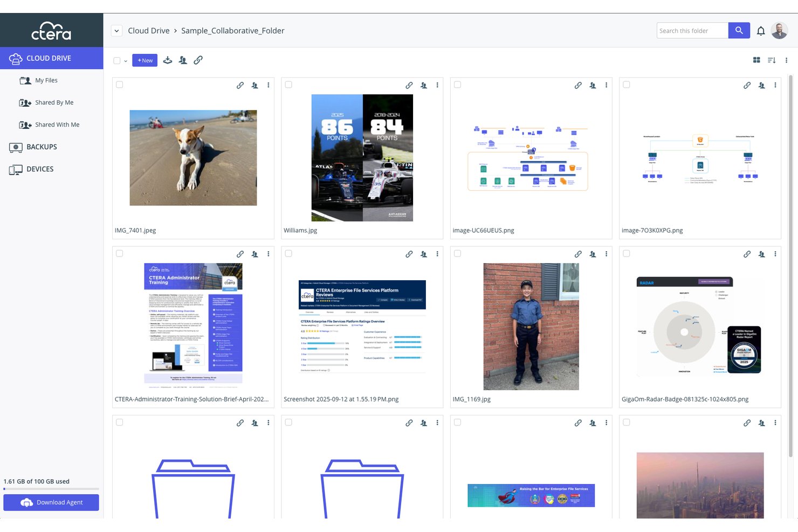Viewport: 798px width, 532px height.
Task: Focus the Search this folder field
Action: pos(692,31)
